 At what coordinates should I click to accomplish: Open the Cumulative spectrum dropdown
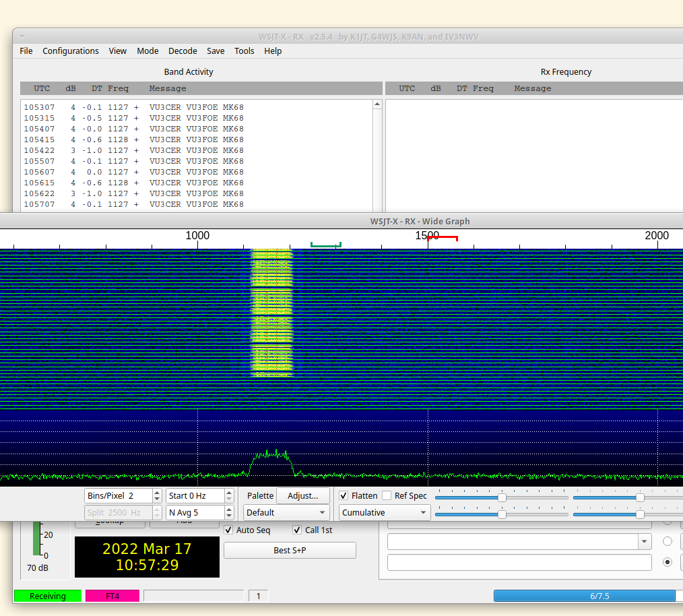pos(385,513)
